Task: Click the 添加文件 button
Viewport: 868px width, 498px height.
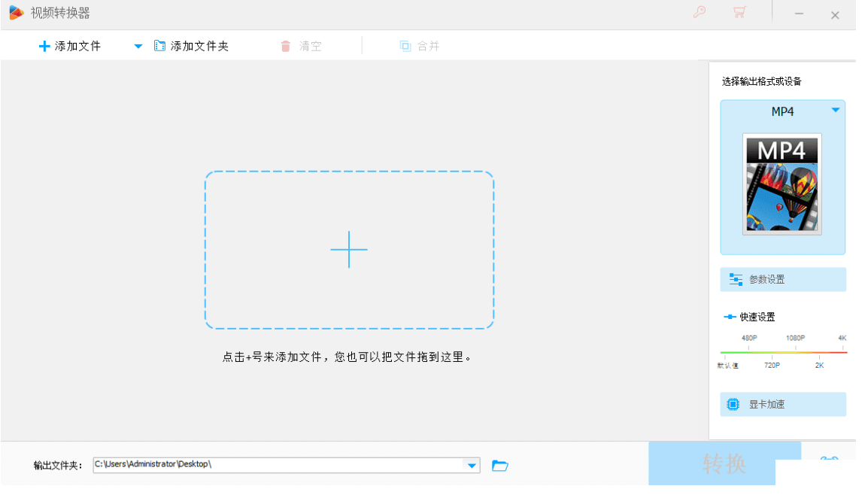Action: coord(70,47)
